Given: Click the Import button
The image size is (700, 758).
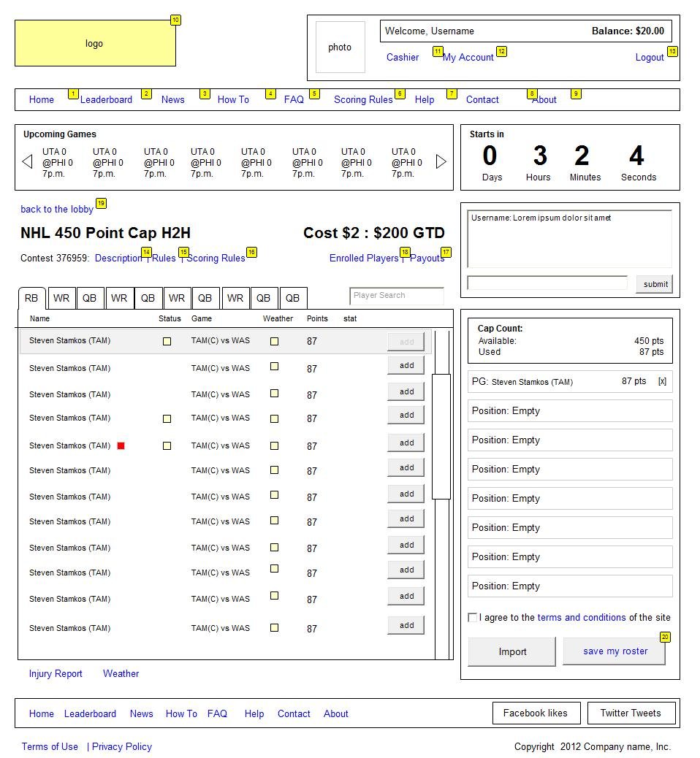Looking at the screenshot, I should coord(511,651).
